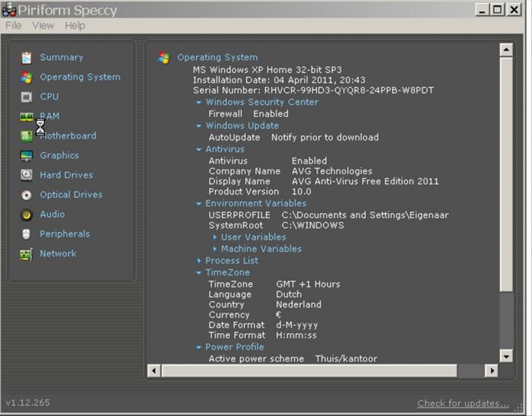This screenshot has width=532, height=416.
Task: Click the Language Dutch row
Action: pyautogui.click(x=255, y=294)
